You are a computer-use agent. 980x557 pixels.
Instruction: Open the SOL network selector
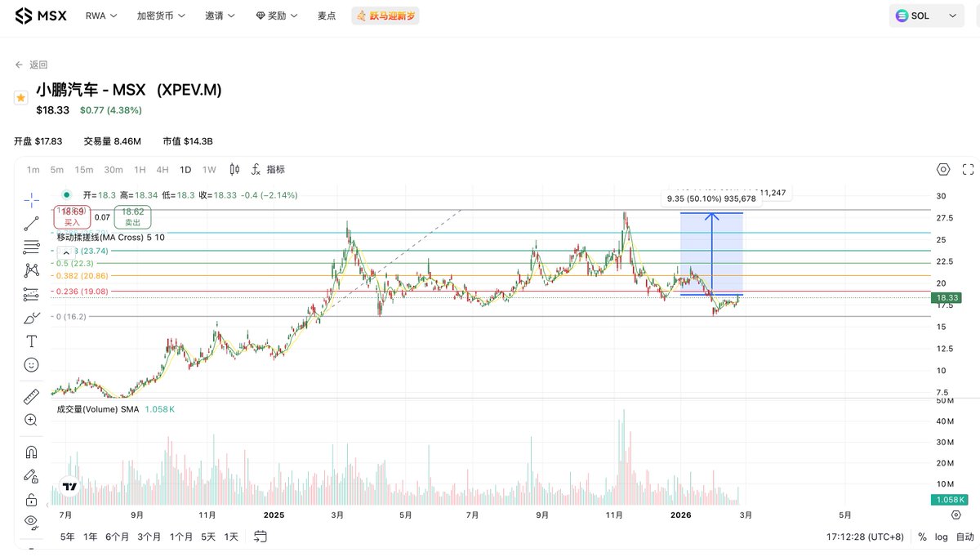point(927,16)
